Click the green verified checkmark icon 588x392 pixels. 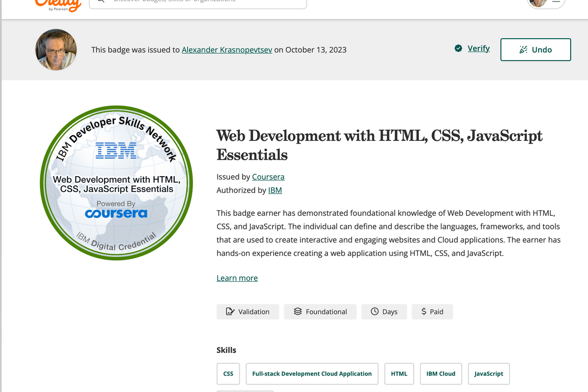coord(458,48)
